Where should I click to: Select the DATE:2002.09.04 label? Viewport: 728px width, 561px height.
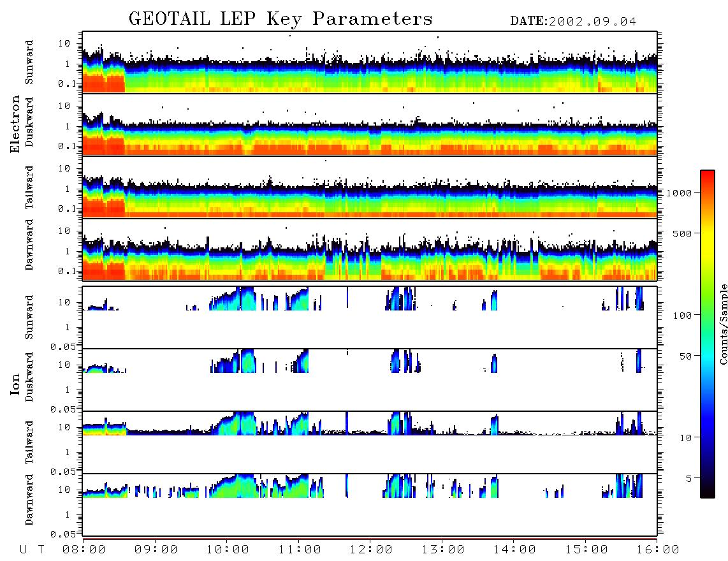[x=573, y=22]
